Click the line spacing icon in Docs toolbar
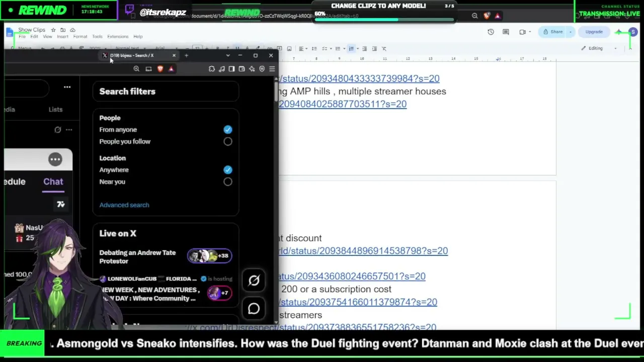 coord(314,49)
